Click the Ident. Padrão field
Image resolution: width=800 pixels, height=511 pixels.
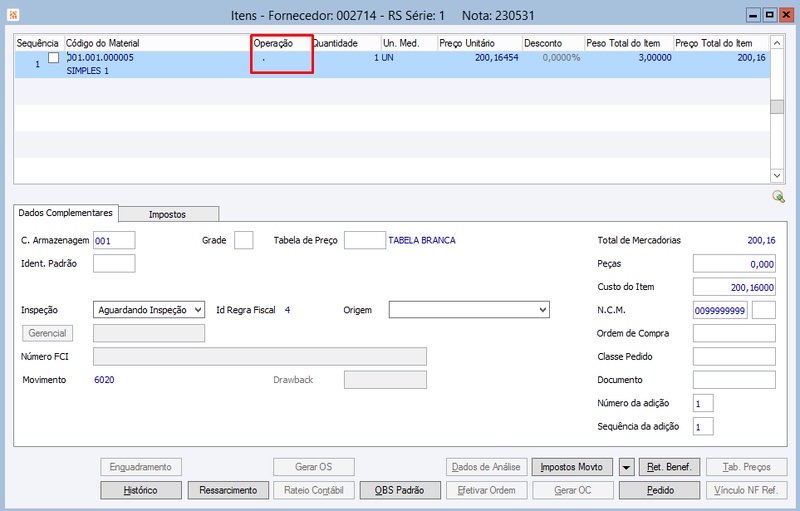[114, 264]
